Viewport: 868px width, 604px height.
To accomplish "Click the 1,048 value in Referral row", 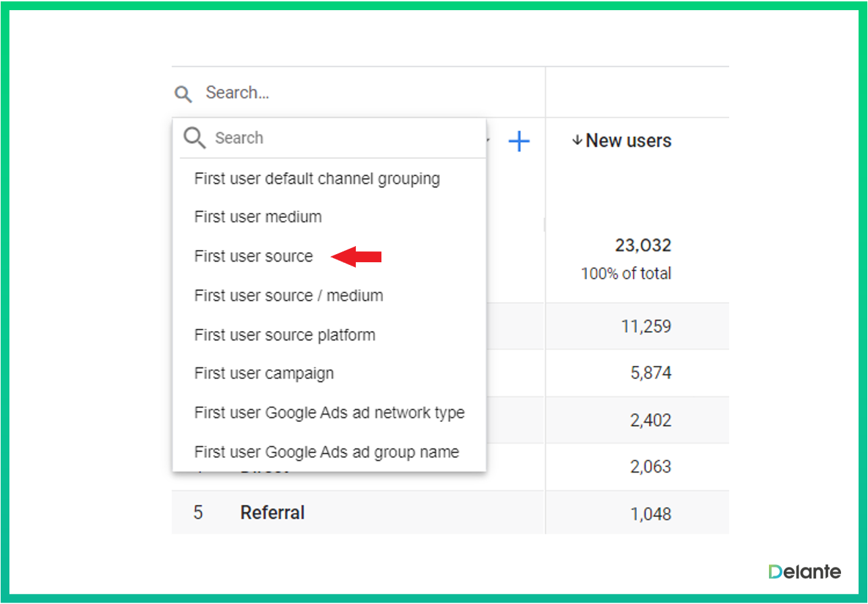I will coord(650,514).
